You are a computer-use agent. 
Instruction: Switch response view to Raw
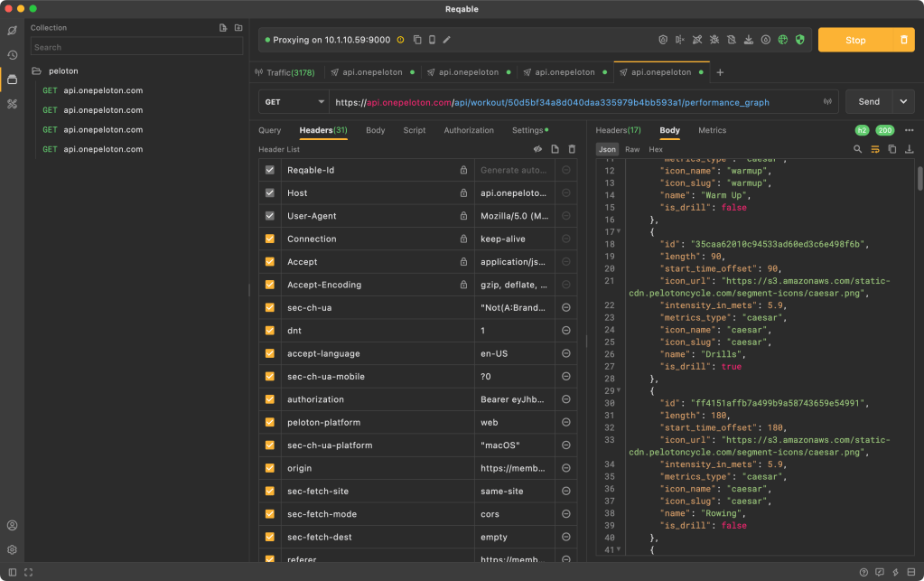[x=632, y=149]
